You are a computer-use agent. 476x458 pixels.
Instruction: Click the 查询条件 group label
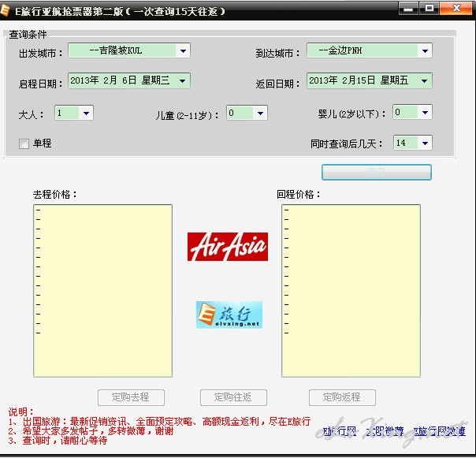coord(28,35)
